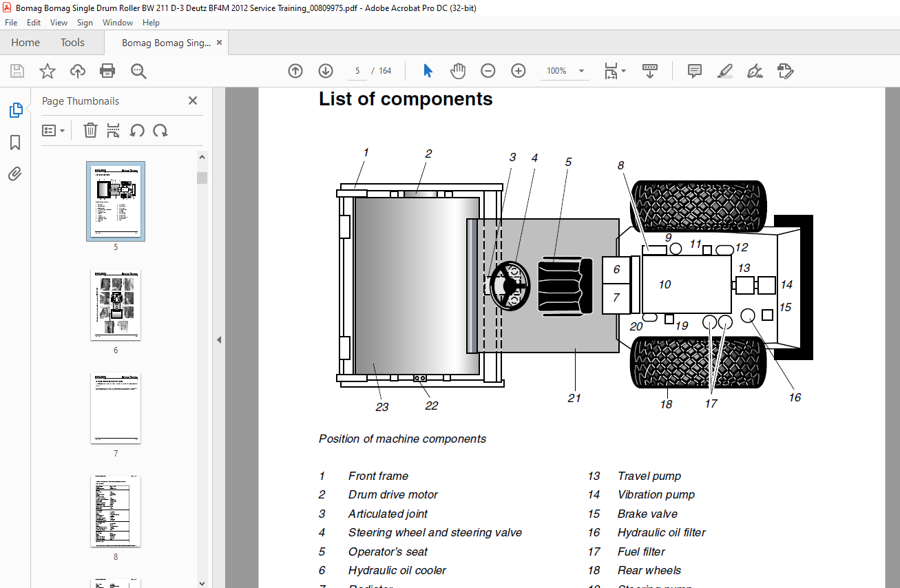Toggle scrolling mode keyboard icon
900x588 pixels.
(x=650, y=71)
